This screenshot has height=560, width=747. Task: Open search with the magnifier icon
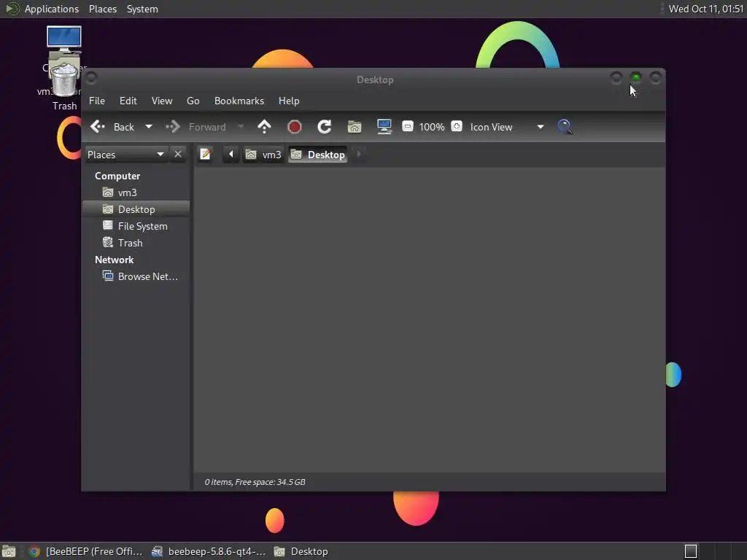coord(565,127)
